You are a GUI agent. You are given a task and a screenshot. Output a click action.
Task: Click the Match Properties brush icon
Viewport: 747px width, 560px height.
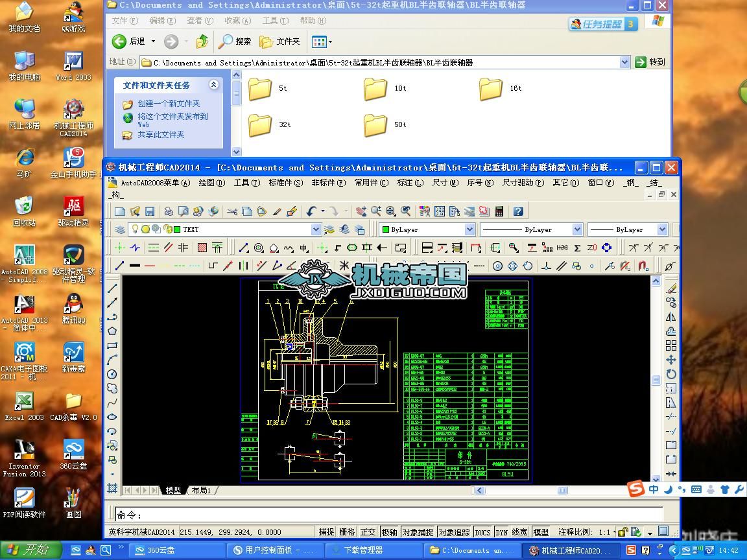point(278,211)
